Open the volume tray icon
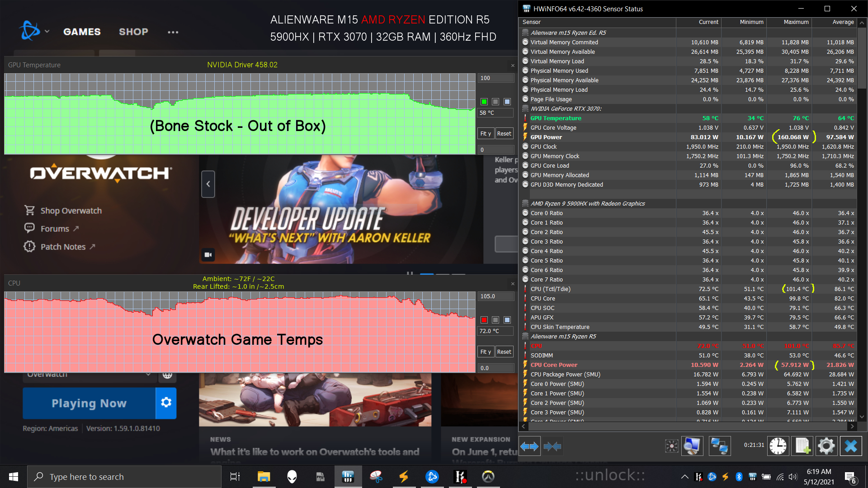The width and height of the screenshot is (868, 488). [793, 477]
